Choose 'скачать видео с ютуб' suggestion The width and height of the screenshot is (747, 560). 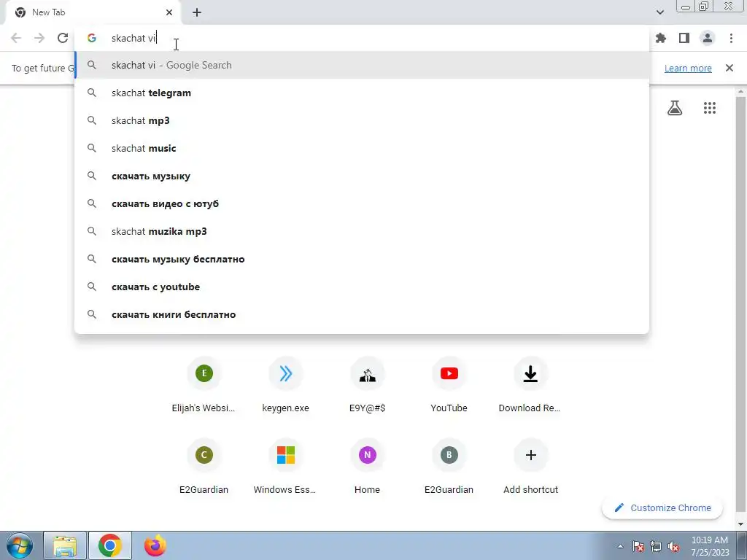pos(362,204)
